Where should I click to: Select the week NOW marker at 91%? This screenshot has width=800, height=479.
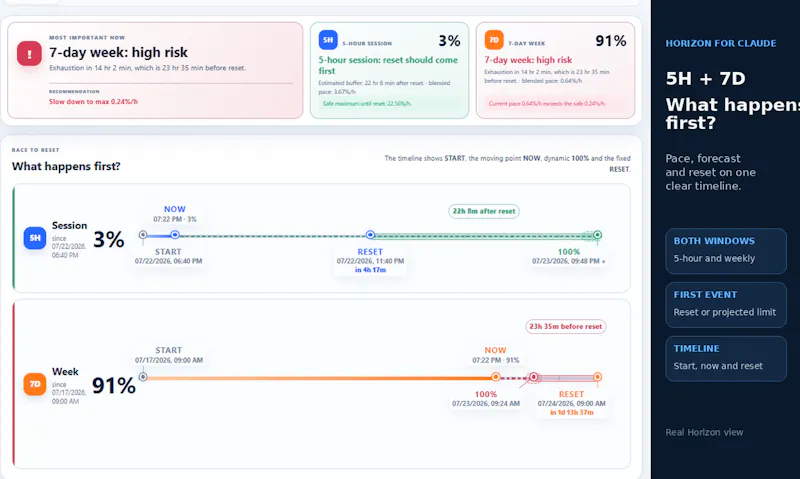point(495,376)
